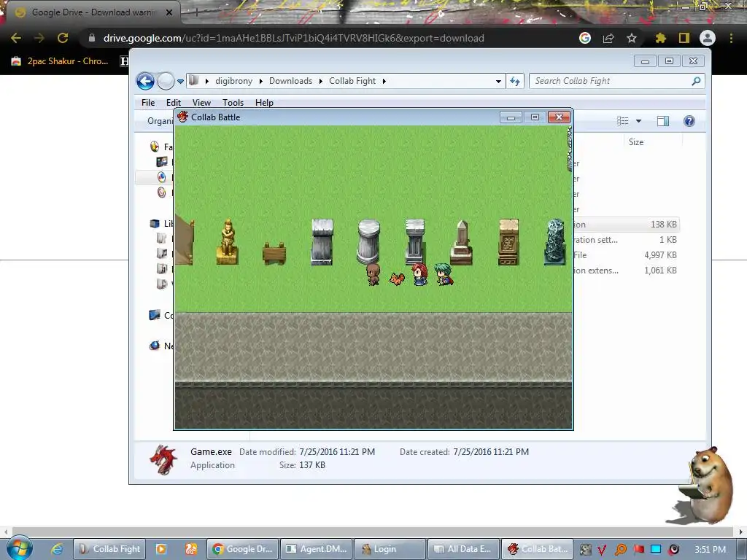Open the Windows Start orb
747x560 pixels.
(19, 549)
